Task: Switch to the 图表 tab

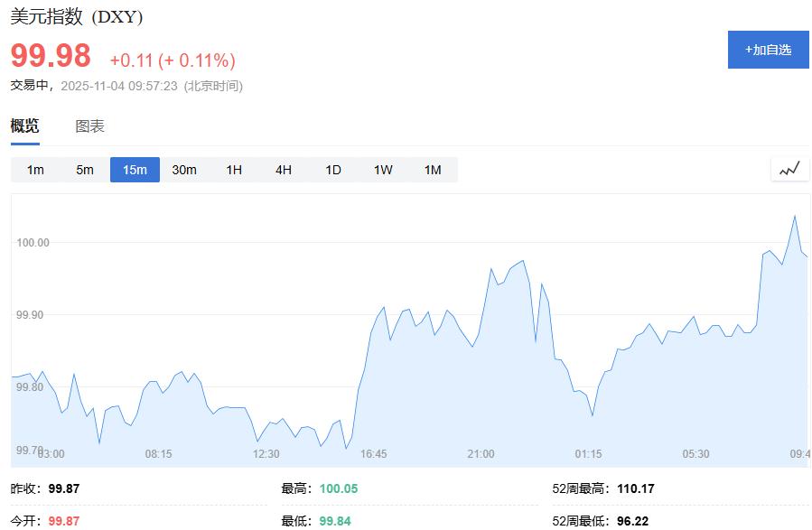Action: point(91,126)
